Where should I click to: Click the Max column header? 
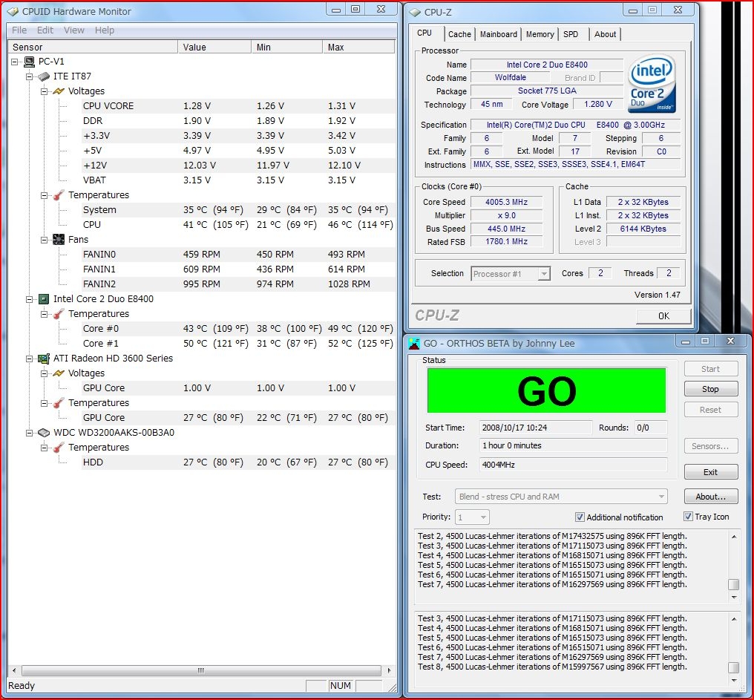(358, 48)
